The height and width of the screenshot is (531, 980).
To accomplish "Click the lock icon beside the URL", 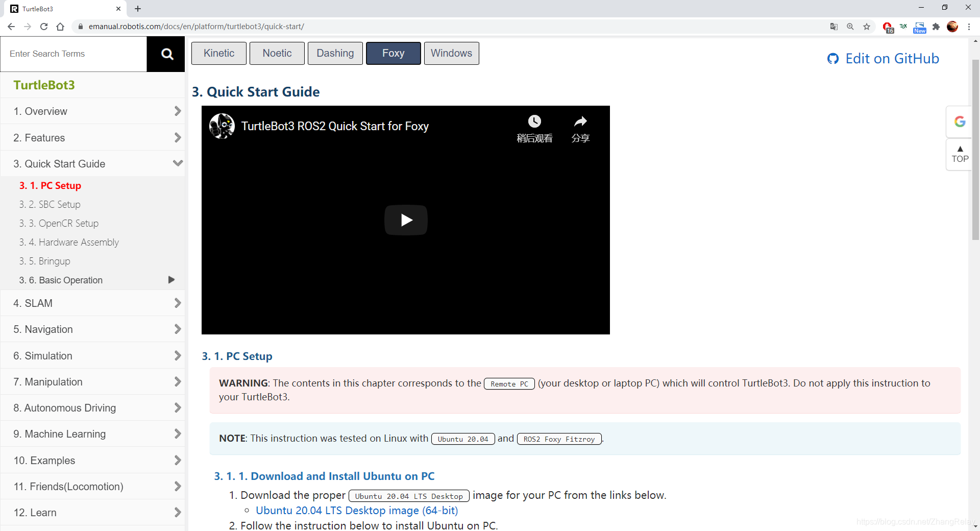I will pyautogui.click(x=80, y=27).
